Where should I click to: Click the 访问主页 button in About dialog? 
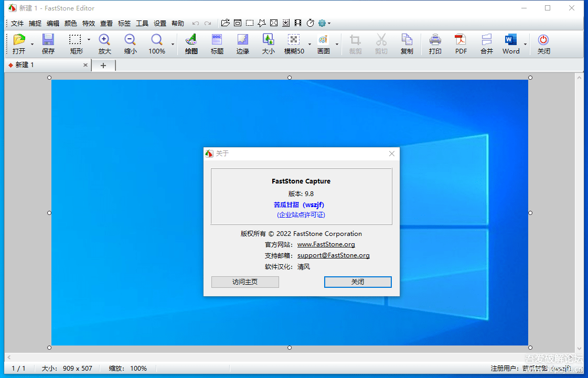pos(245,282)
